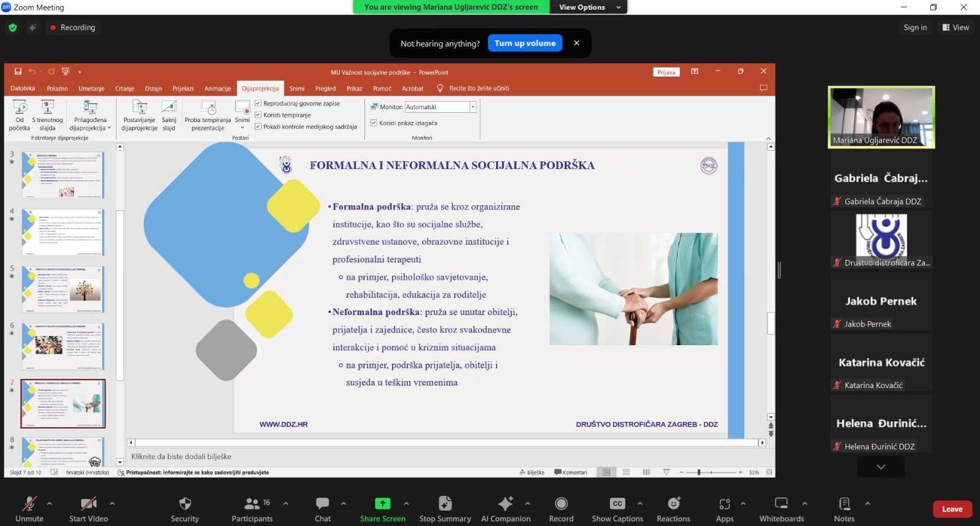980x526 pixels.
Task: Open the View Options dropdown
Action: [589, 7]
